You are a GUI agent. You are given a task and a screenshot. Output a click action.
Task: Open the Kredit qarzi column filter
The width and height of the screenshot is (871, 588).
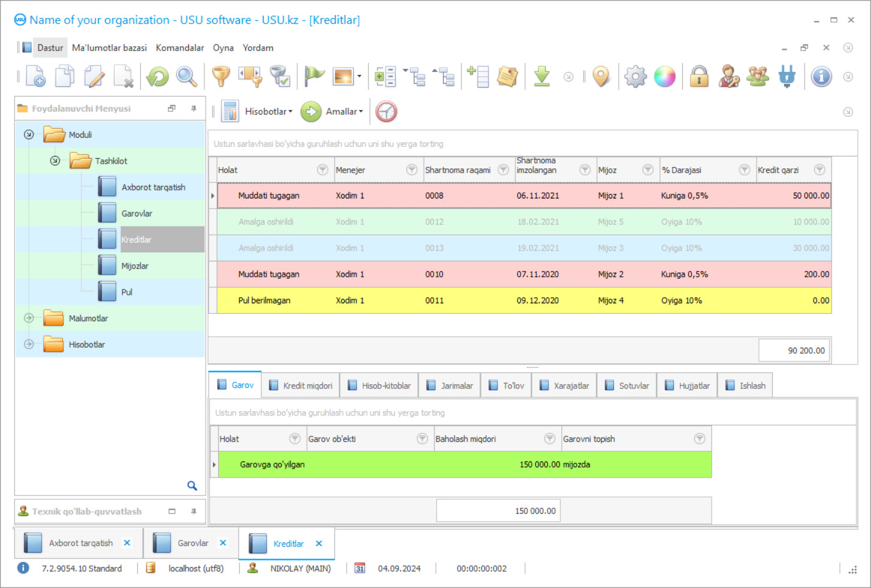(819, 170)
